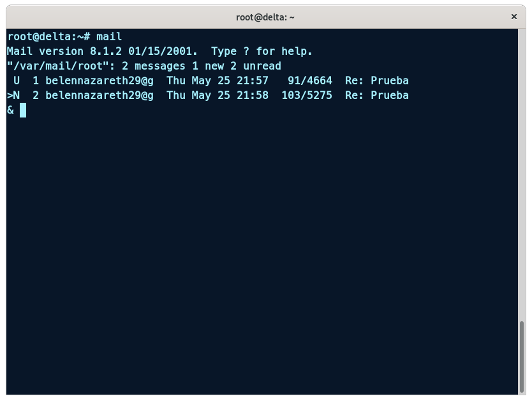Click the "2 messages 1 new 2 unread" status
532x401 pixels.
(x=202, y=66)
